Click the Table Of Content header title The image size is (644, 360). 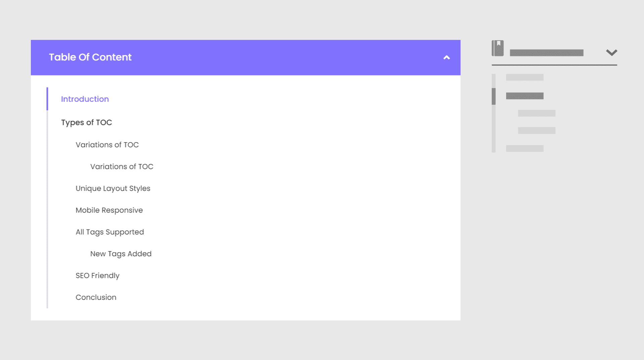(90, 57)
